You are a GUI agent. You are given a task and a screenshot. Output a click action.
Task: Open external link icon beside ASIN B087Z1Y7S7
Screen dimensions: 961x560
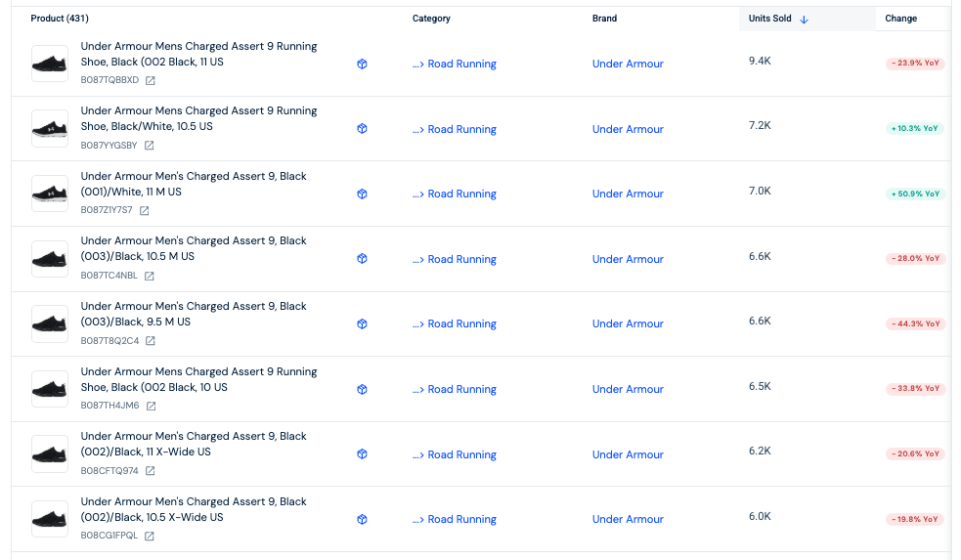point(145,210)
